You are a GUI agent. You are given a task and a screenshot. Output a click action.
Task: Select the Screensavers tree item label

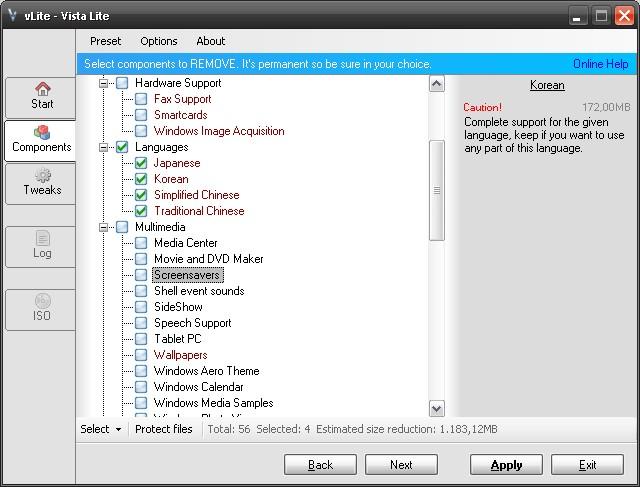187,275
